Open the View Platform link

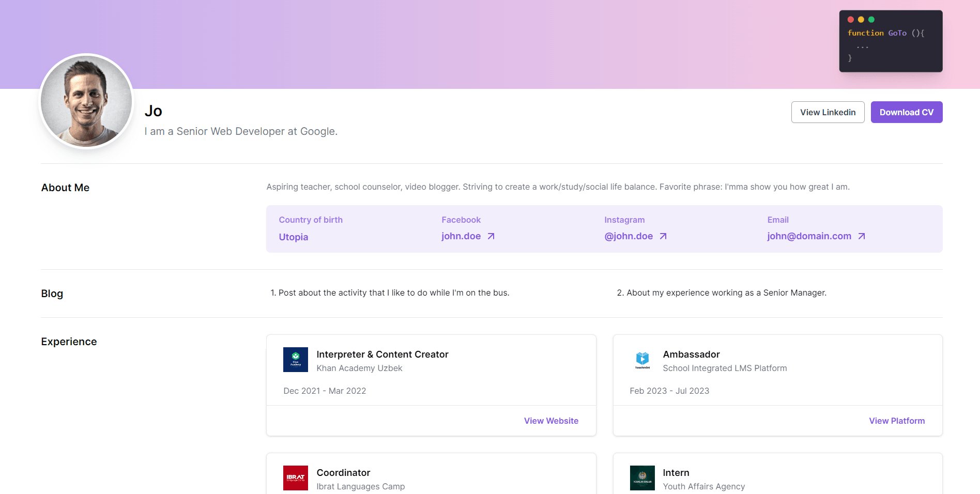coord(897,421)
